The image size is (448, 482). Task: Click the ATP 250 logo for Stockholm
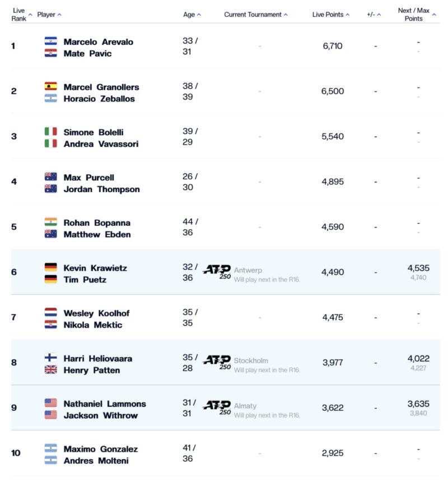coord(217,362)
